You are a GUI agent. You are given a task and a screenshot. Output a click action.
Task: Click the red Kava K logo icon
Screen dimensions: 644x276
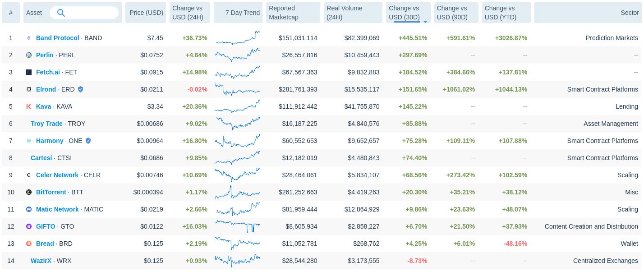click(x=29, y=106)
